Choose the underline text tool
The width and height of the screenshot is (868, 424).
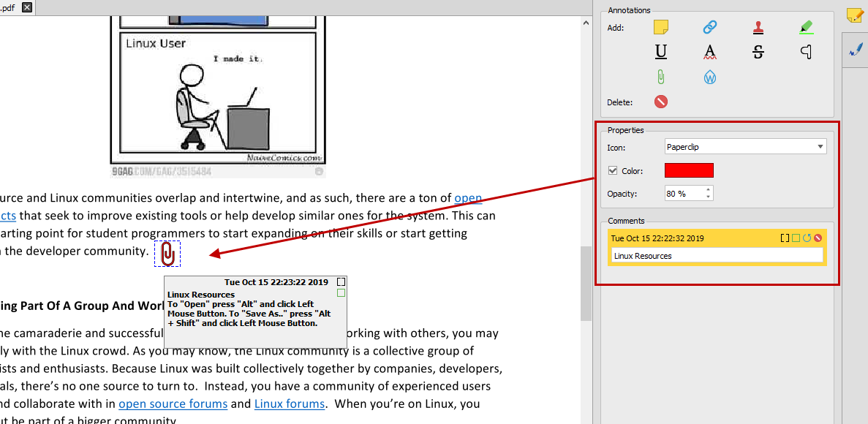pyautogui.click(x=660, y=51)
